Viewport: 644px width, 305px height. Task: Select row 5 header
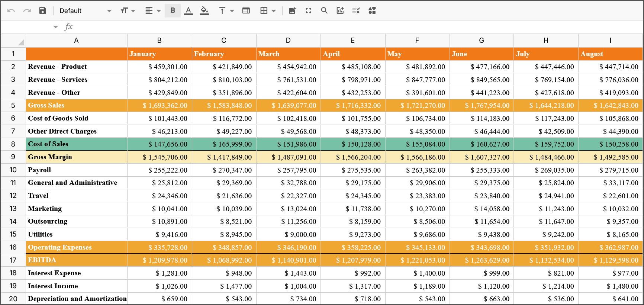[x=13, y=106]
